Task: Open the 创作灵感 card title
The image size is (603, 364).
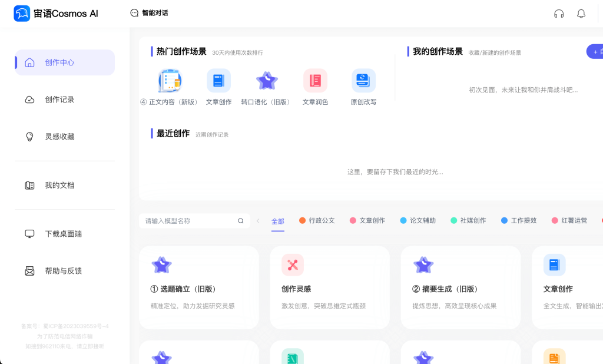Action: pyautogui.click(x=296, y=289)
